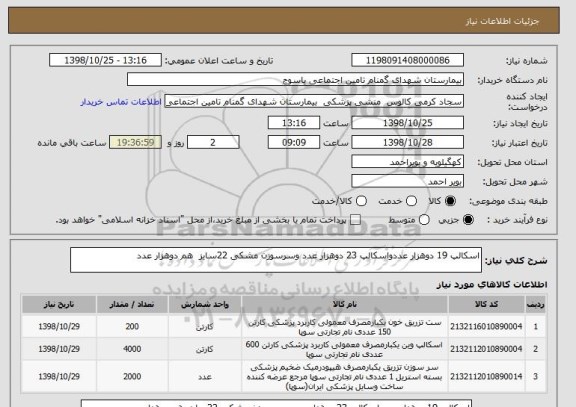Click the delivery province field کهگیلویه و بویراحمد
This screenshot has width=576, height=407.
(407, 162)
